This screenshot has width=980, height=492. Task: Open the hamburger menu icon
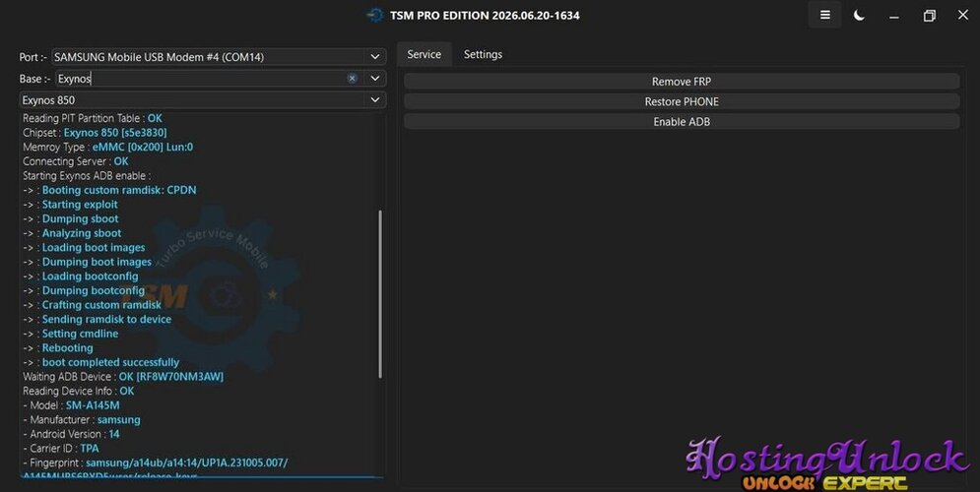point(825,15)
